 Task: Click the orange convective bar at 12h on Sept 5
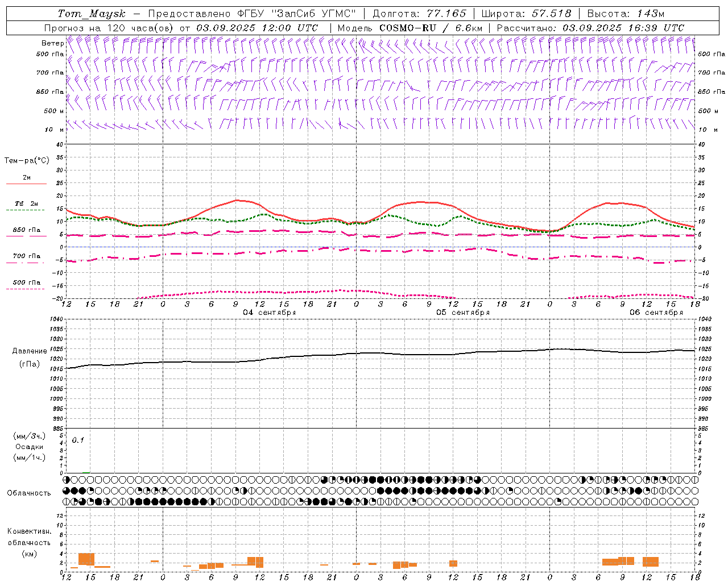(x=453, y=563)
